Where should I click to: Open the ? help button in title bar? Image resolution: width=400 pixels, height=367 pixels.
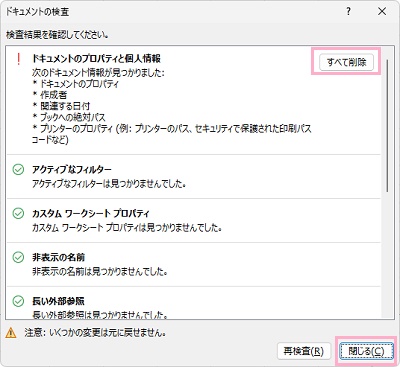(x=348, y=12)
